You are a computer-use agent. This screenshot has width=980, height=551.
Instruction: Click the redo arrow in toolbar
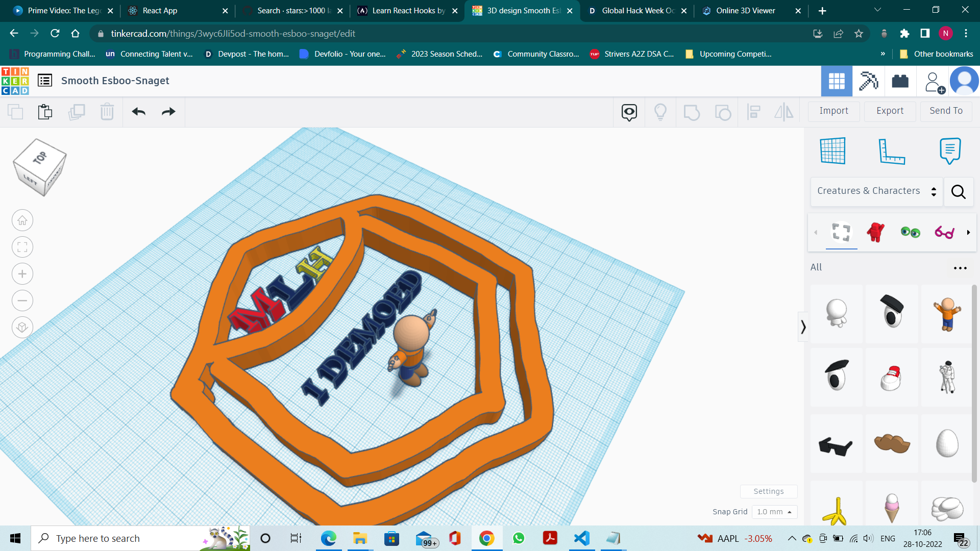(x=168, y=112)
